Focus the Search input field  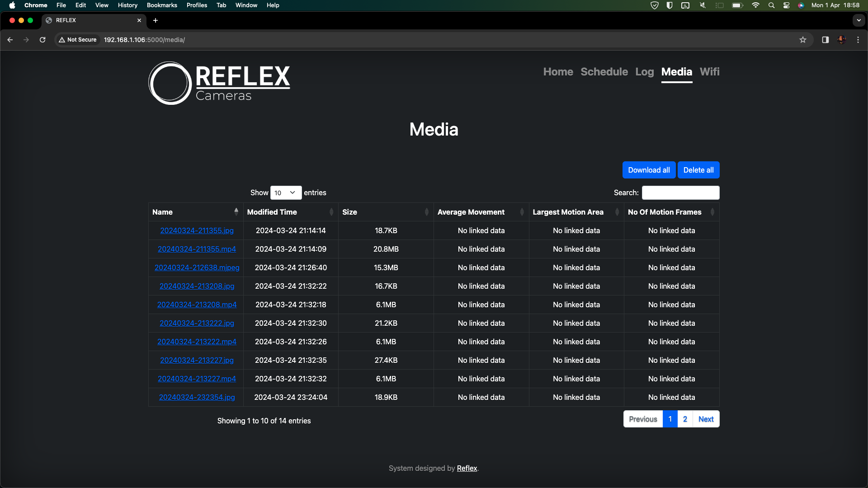pos(680,193)
